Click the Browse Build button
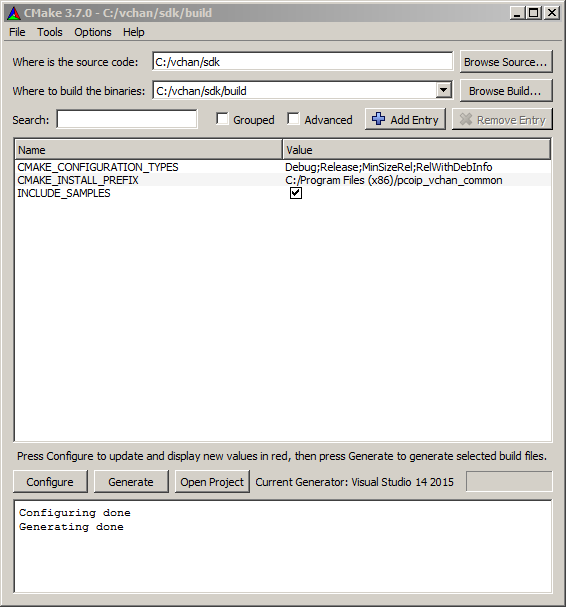The image size is (566, 608). tap(506, 90)
